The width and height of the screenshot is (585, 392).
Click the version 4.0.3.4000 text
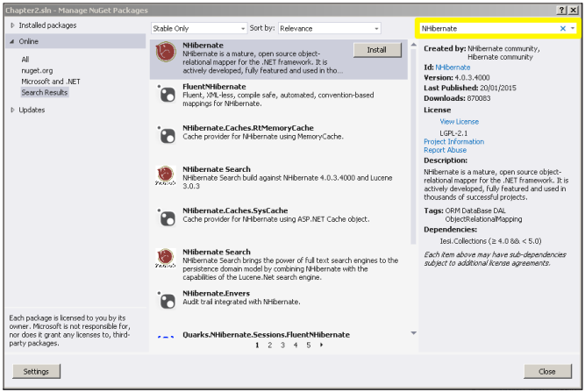tap(472, 78)
